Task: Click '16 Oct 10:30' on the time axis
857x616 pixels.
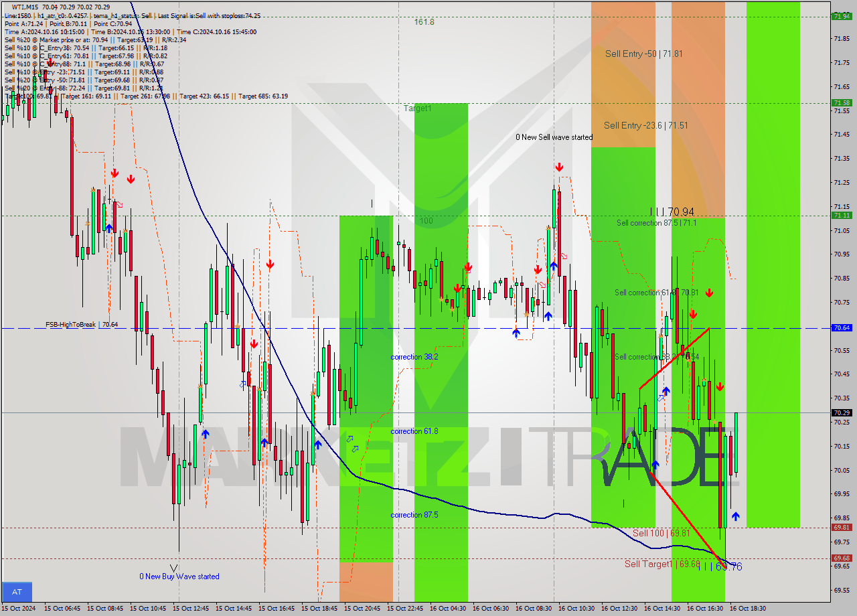Action: click(576, 609)
